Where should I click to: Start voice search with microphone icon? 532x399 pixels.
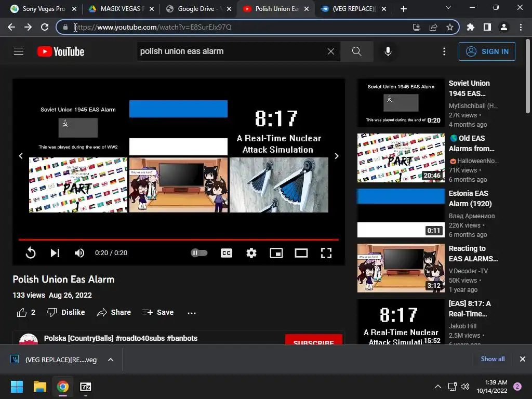click(388, 51)
